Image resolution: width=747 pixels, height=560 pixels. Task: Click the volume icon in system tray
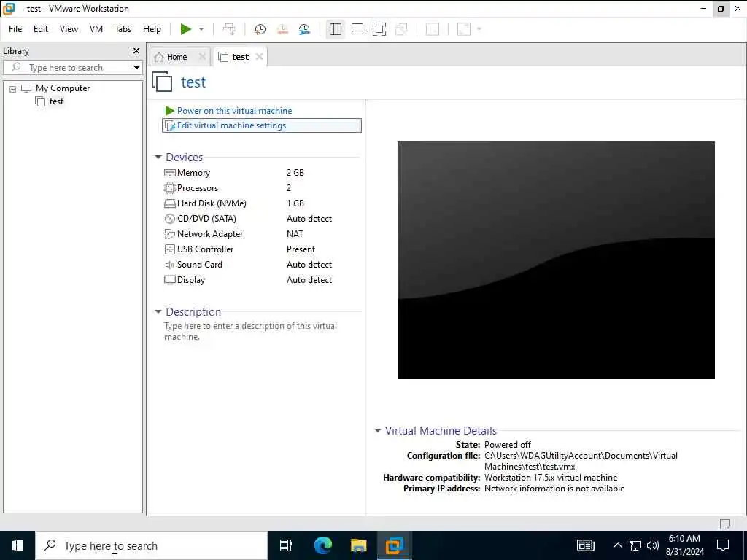[653, 545]
